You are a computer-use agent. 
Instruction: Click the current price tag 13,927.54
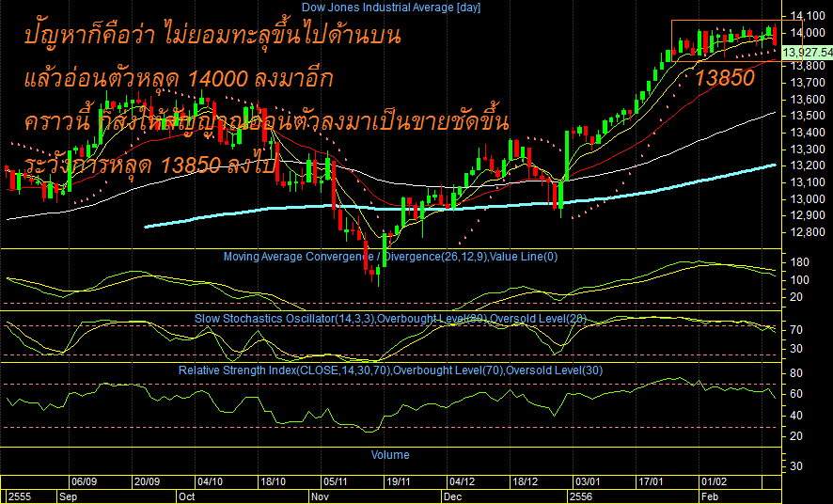click(x=808, y=52)
